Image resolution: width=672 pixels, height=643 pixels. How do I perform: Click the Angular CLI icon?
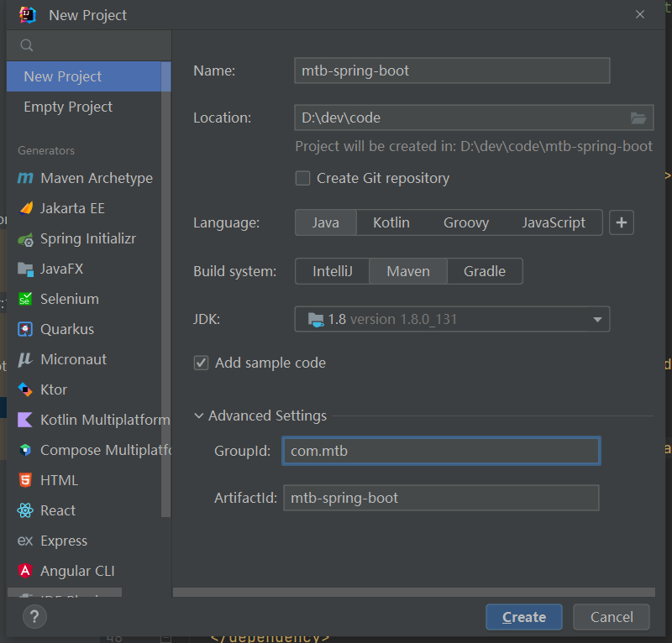tap(25, 571)
